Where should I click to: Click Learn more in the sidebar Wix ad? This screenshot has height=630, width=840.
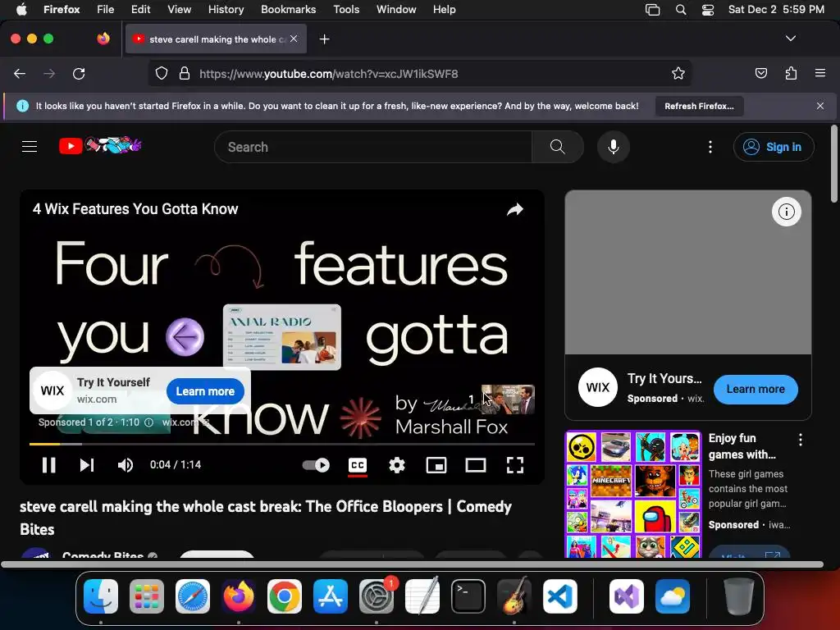756,390
